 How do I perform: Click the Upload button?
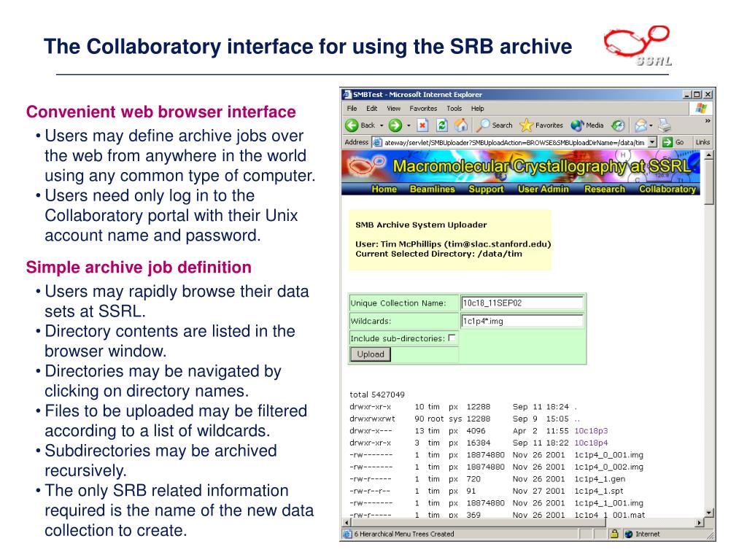coord(371,354)
